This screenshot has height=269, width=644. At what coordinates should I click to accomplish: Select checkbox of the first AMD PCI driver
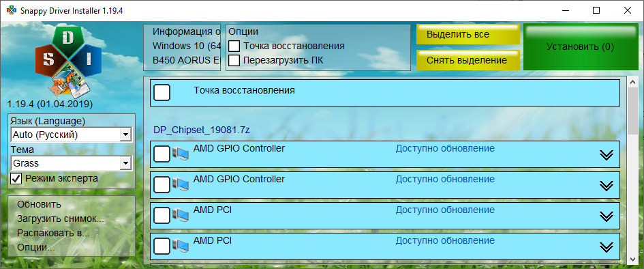pos(162,215)
